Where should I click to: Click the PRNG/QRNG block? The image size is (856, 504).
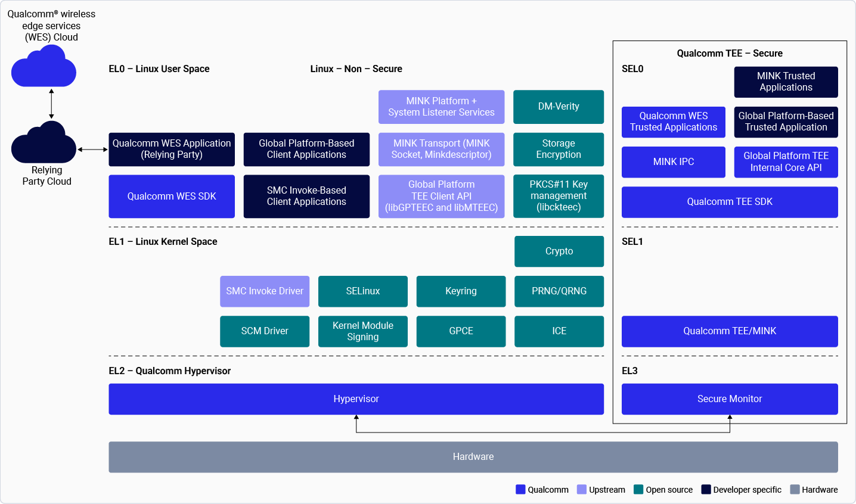[x=559, y=291]
